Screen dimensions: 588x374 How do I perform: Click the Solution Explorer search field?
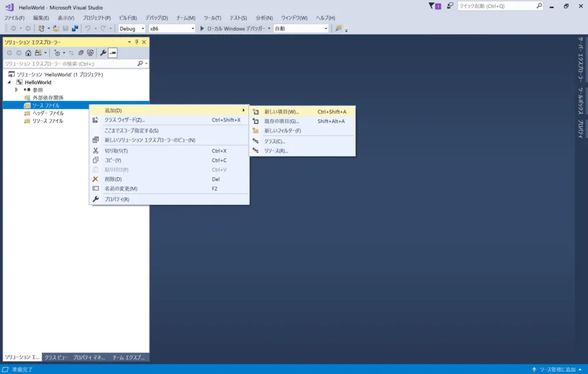point(69,64)
